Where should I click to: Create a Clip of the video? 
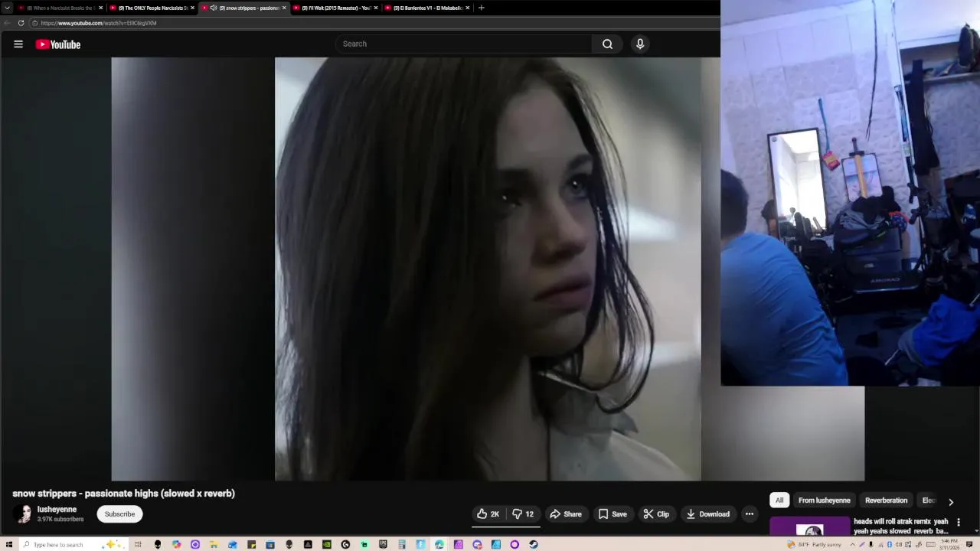tap(656, 514)
